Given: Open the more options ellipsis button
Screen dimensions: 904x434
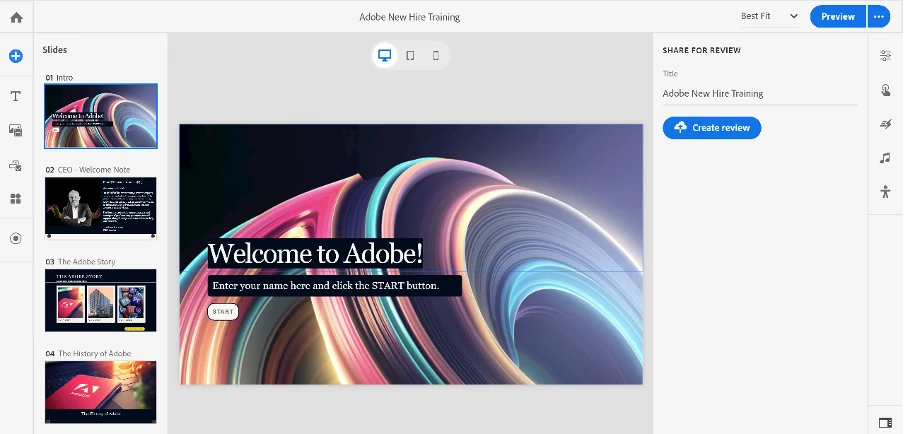Looking at the screenshot, I should pyautogui.click(x=879, y=17).
